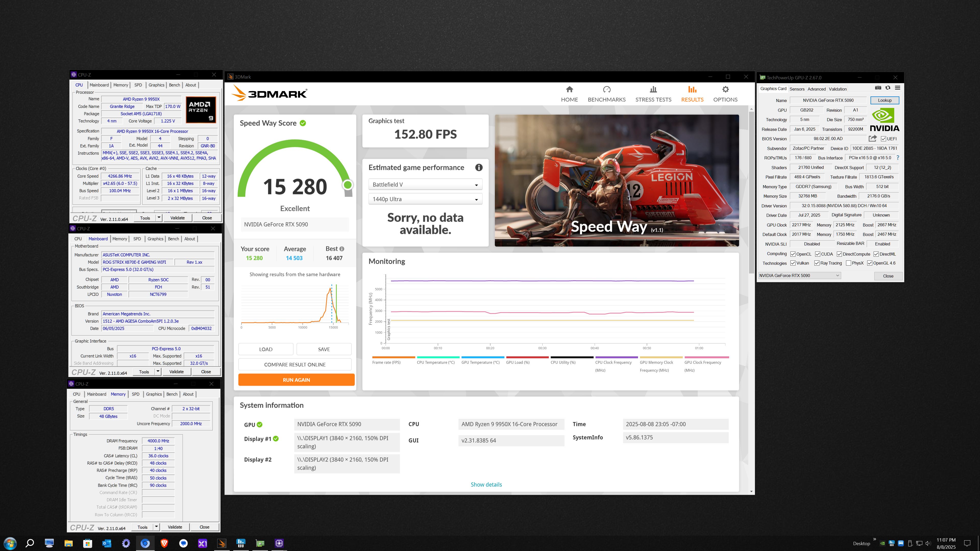Open EVGA Precision X1 from taskbar
This screenshot has width=980, height=551.
(202, 543)
